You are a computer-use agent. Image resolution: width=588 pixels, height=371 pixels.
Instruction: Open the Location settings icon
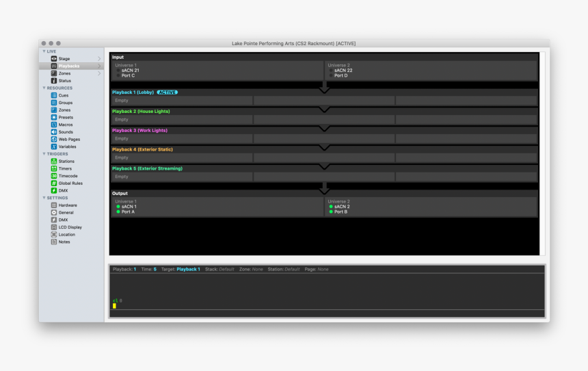point(54,234)
